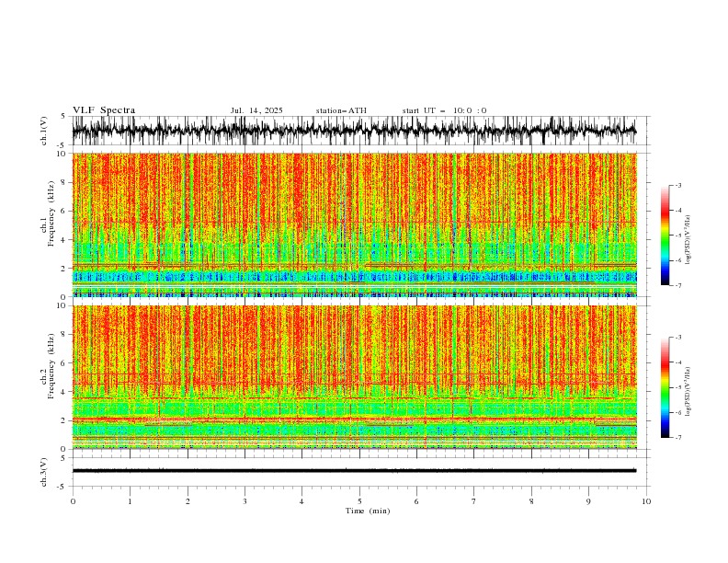Image resolution: width=728 pixels, height=563 pixels.
Task: Click the ch.1 spectrogram 4 kHz tick label
Action: (64, 240)
